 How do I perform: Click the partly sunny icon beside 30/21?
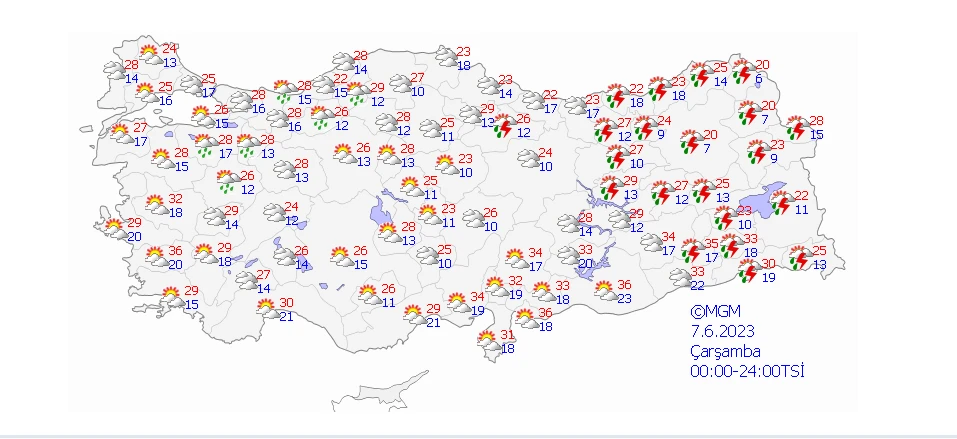[268, 309]
